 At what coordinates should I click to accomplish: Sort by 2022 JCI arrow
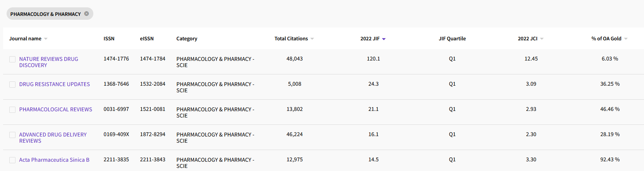pos(542,39)
